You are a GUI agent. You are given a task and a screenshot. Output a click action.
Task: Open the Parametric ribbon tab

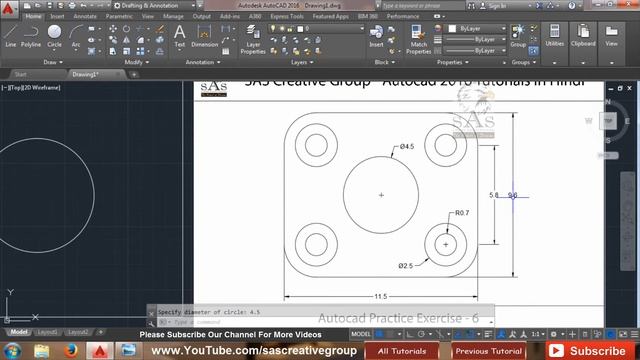click(119, 16)
